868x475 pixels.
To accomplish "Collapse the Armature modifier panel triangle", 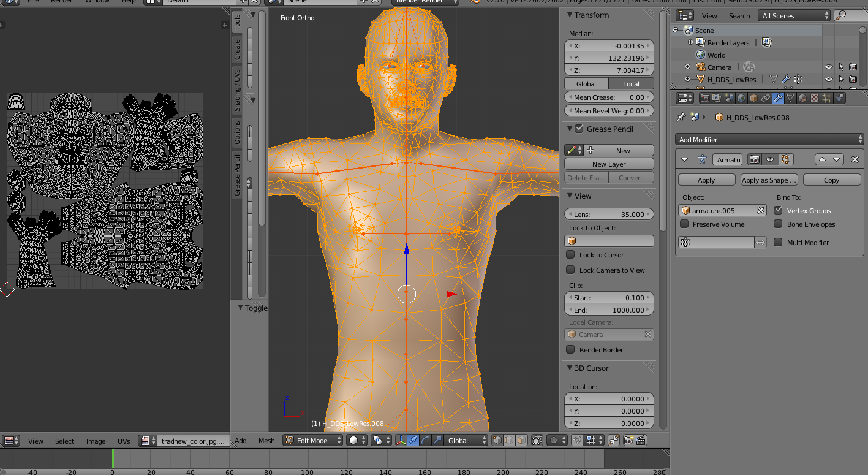I will click(685, 159).
